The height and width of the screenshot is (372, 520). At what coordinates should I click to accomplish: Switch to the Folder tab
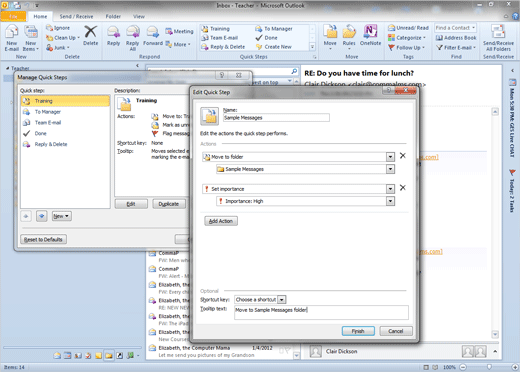[113, 16]
